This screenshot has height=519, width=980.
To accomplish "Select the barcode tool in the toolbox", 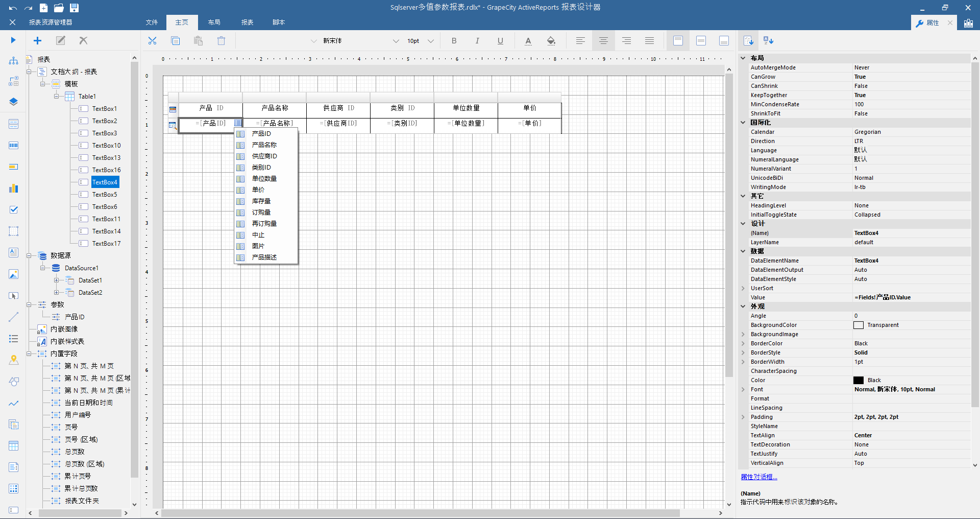I will click(x=13, y=145).
